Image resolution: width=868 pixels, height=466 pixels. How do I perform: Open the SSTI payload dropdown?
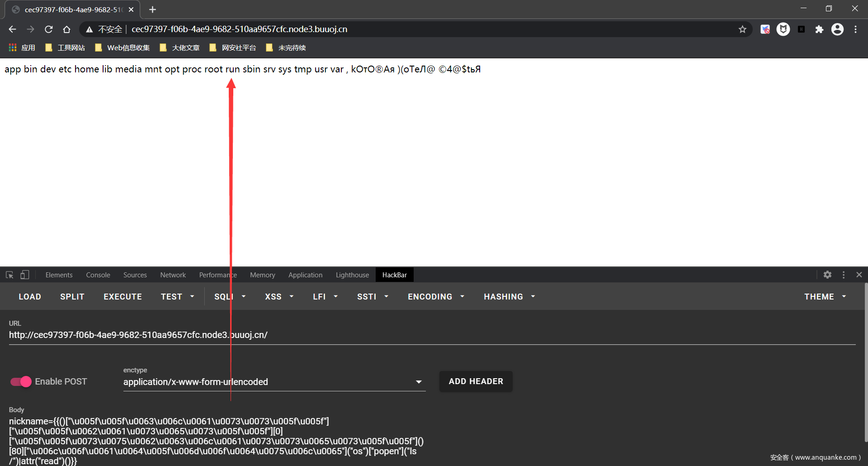[x=373, y=296]
